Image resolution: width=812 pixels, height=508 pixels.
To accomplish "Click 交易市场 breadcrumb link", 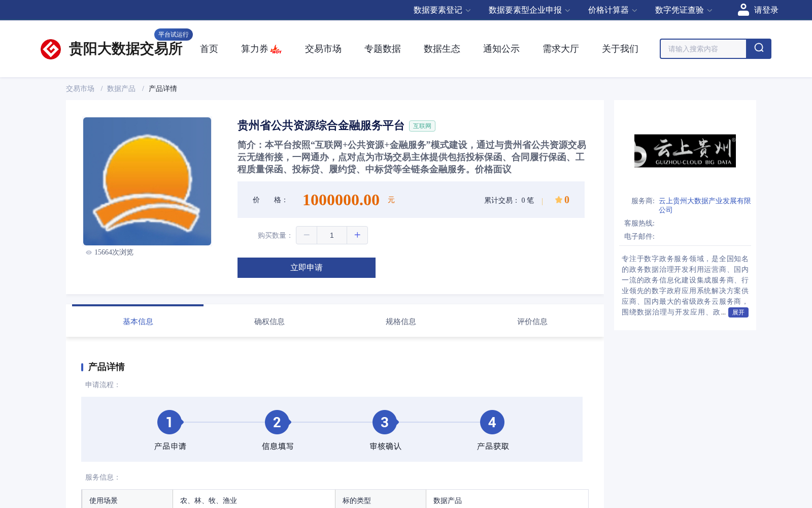I will pos(80,88).
